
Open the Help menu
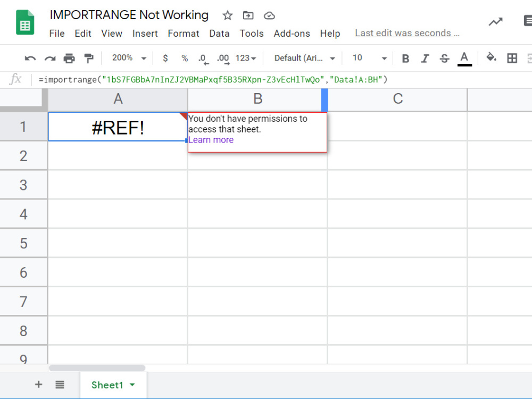tap(330, 33)
